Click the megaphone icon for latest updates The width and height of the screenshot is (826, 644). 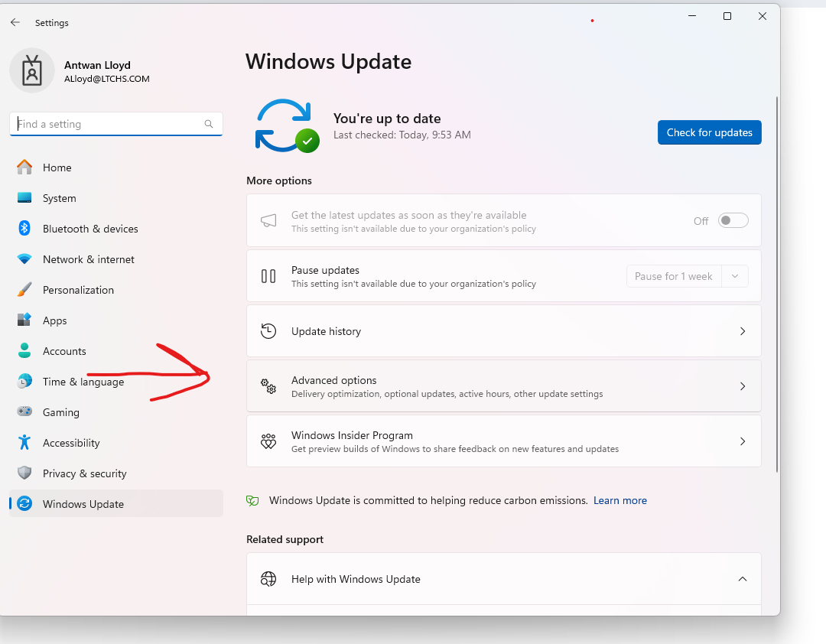(x=268, y=220)
